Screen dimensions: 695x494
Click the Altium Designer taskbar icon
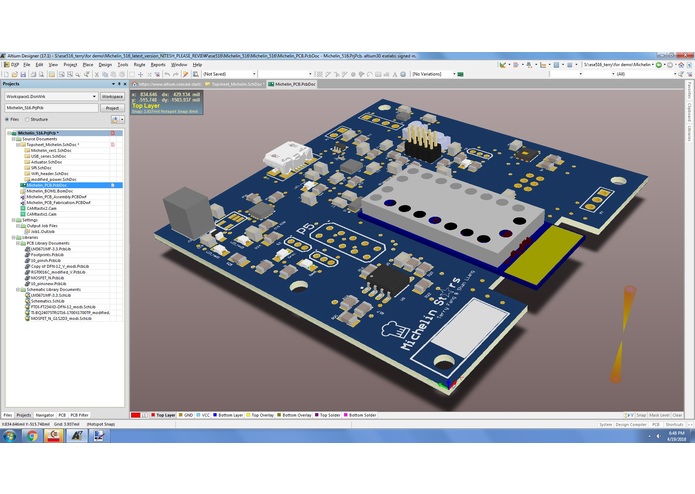coord(77,436)
